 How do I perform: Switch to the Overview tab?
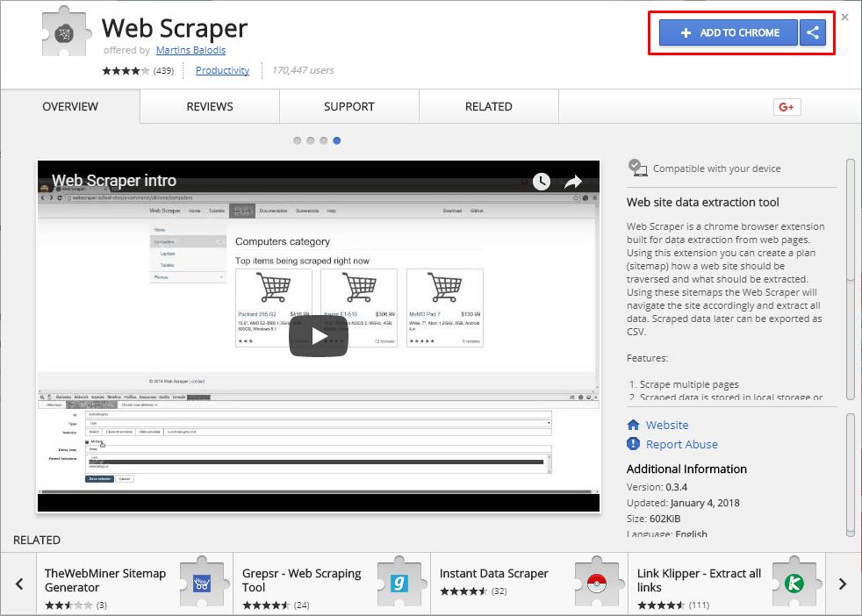(x=70, y=106)
